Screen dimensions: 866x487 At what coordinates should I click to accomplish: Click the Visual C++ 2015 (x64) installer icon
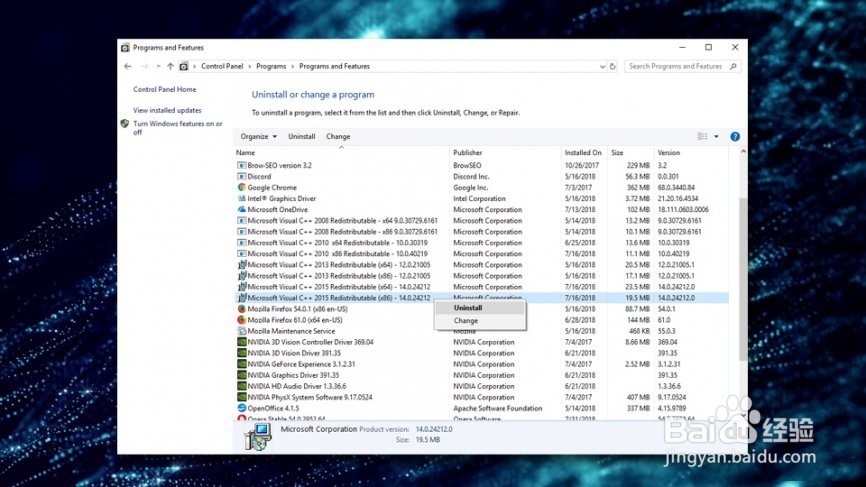click(x=241, y=287)
